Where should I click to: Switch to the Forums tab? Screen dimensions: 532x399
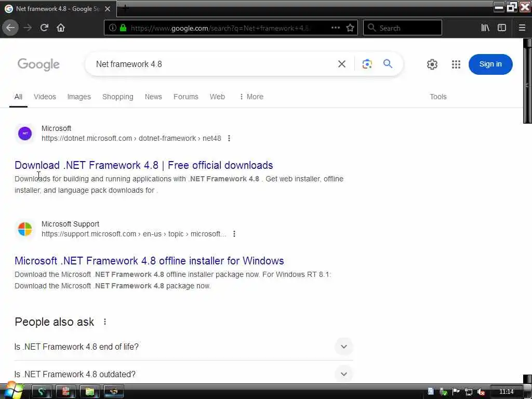(186, 97)
